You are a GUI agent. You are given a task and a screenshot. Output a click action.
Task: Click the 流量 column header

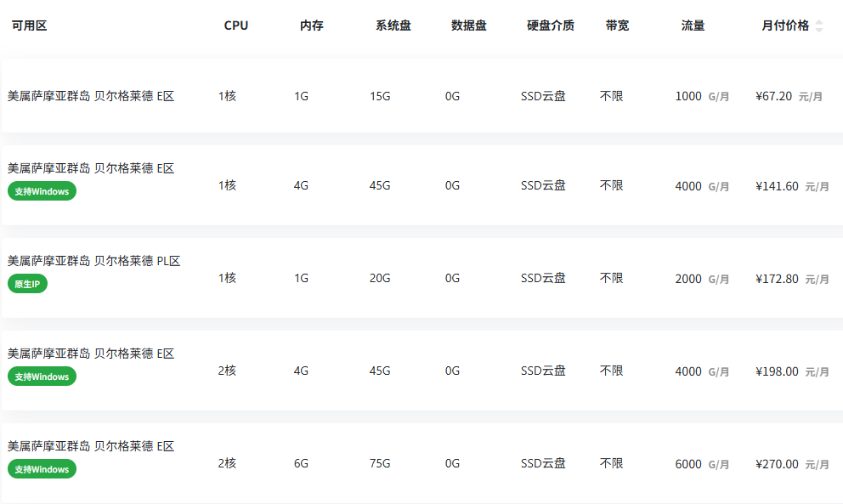pos(693,25)
